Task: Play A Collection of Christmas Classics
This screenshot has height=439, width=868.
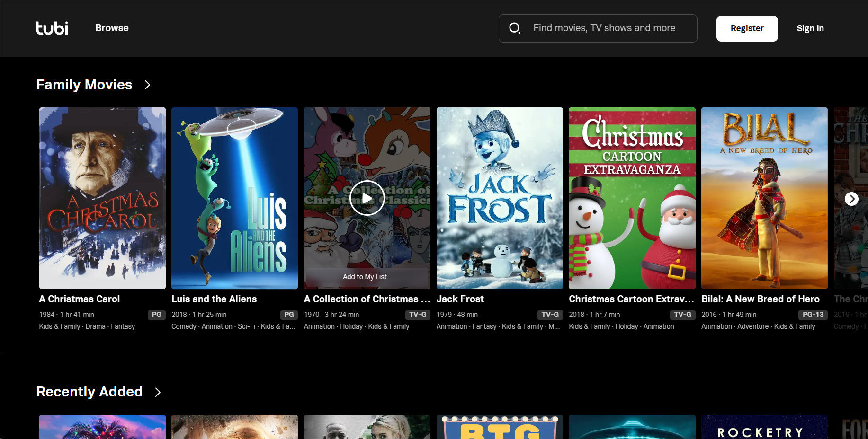Action: coord(367,198)
